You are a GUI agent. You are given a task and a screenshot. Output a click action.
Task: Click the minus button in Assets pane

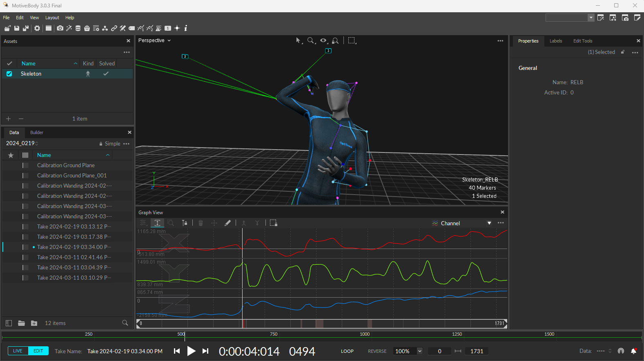tap(21, 119)
